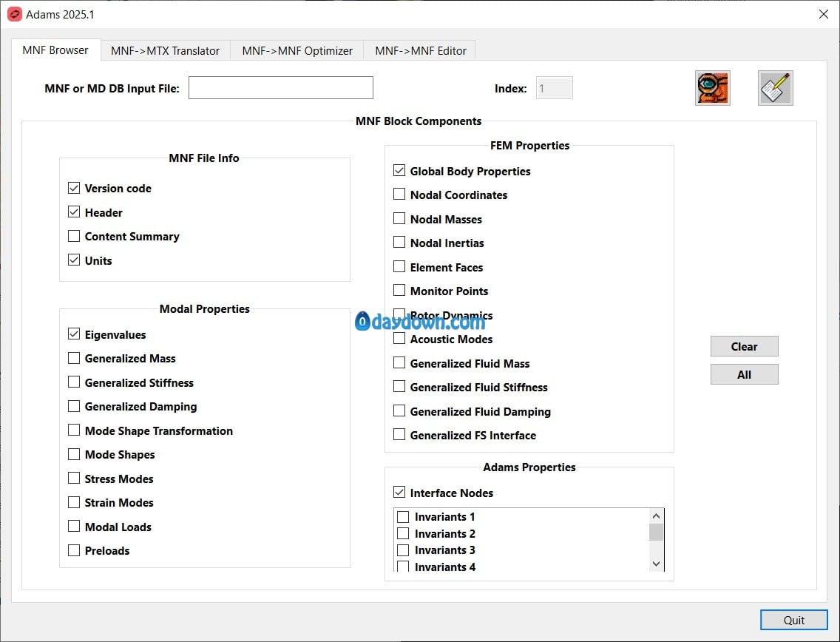The width and height of the screenshot is (840, 642).
Task: Check Generalized Stiffness option
Action: [74, 382]
